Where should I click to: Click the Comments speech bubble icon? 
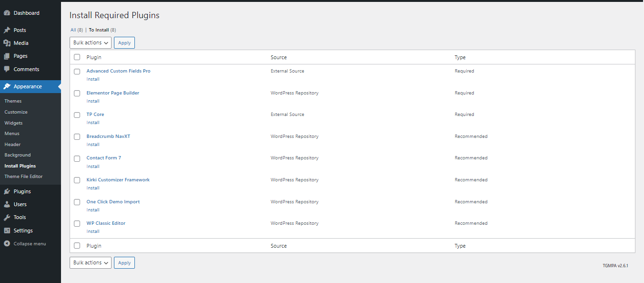[7, 69]
